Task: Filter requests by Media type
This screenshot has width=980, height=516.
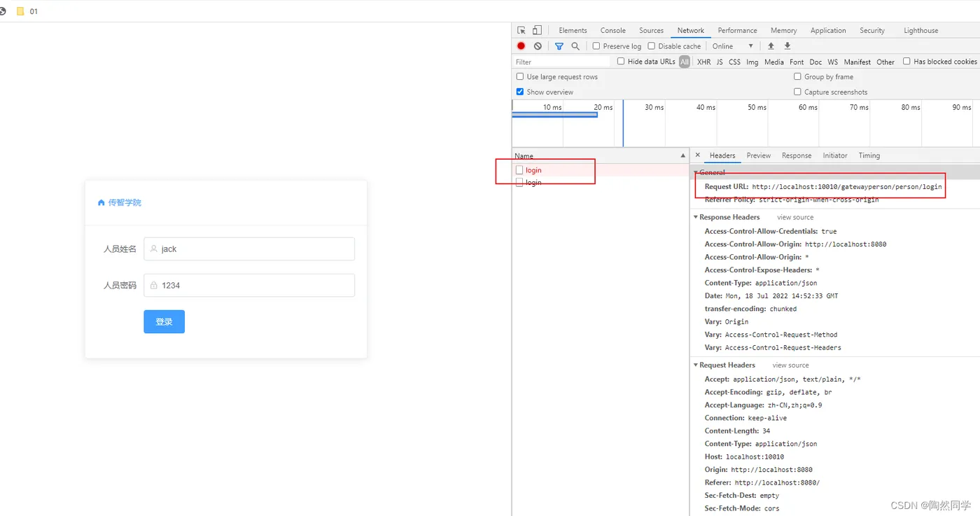Action: pos(774,62)
